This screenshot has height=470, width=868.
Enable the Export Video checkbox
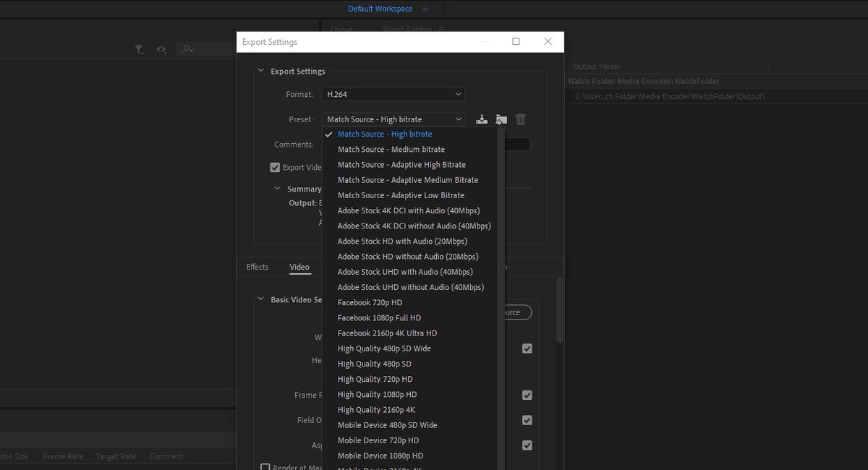(275, 167)
